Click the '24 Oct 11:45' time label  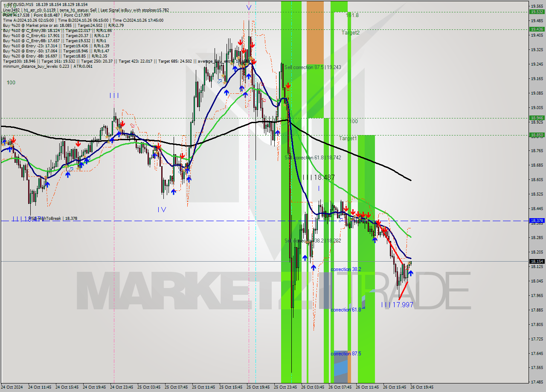pos(40,387)
